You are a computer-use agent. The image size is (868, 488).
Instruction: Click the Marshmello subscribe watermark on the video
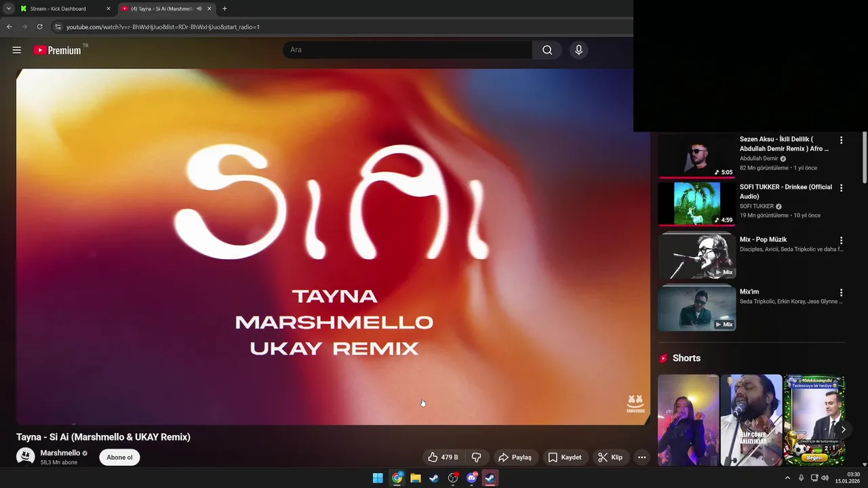point(635,404)
